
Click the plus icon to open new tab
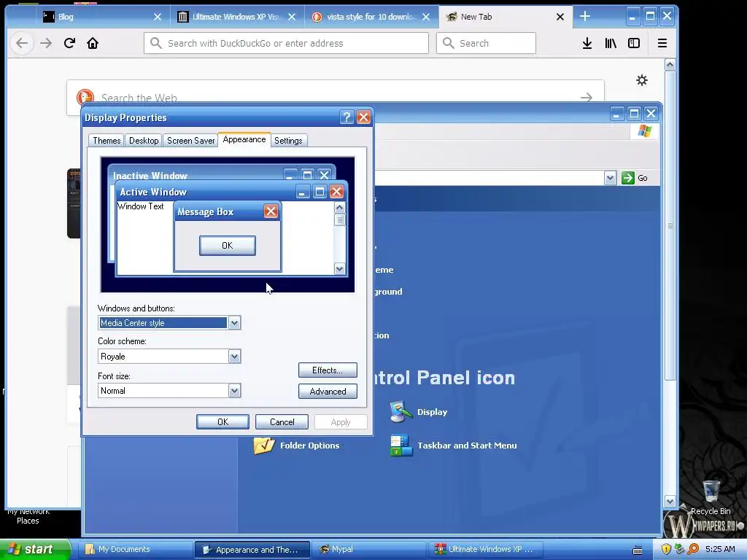click(584, 16)
